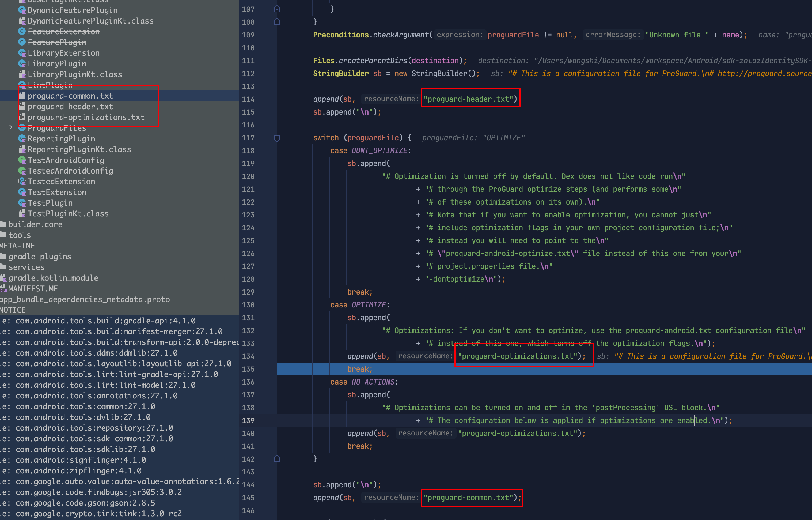
Task: Click the LibraryPlugin class icon
Action: [x=22, y=63]
